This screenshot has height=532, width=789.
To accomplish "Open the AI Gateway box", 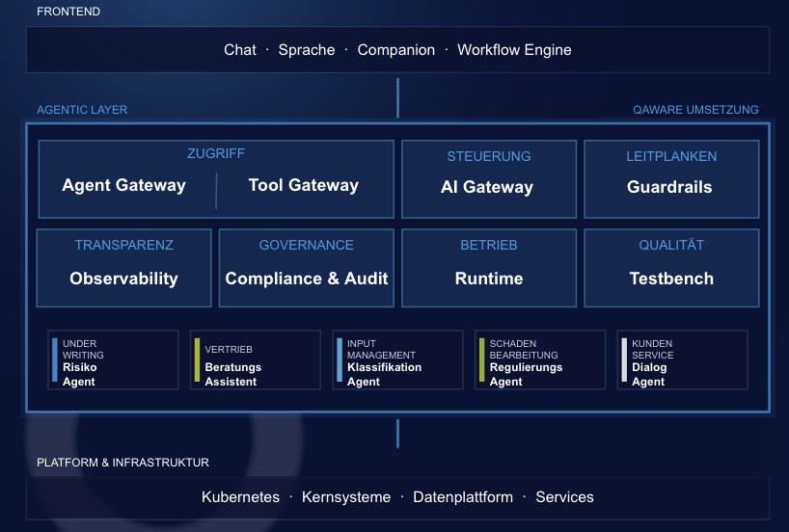I will pos(489,179).
